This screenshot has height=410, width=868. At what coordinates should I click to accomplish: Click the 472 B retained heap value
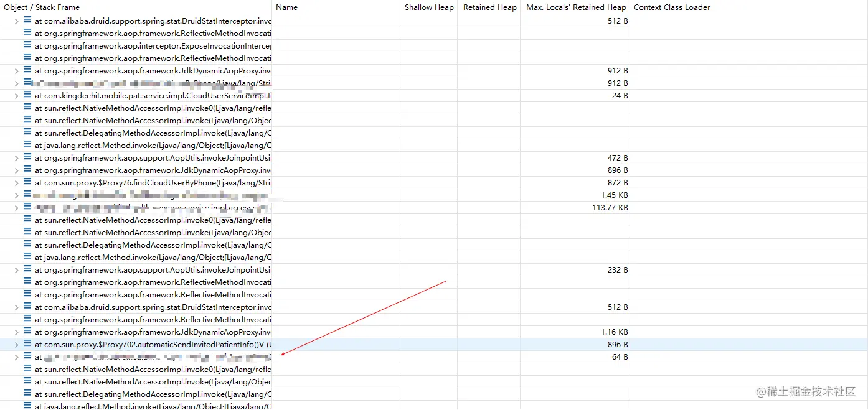coord(618,157)
